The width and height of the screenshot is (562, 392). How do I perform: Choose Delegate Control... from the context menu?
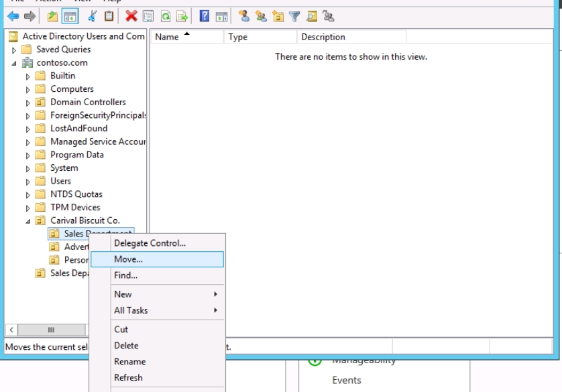pyautogui.click(x=158, y=243)
